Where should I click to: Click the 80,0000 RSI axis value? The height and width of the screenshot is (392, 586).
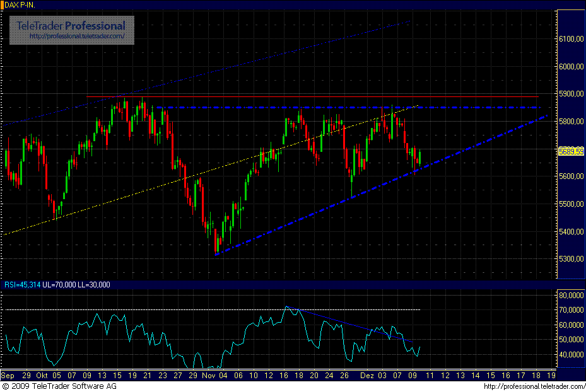(571, 296)
